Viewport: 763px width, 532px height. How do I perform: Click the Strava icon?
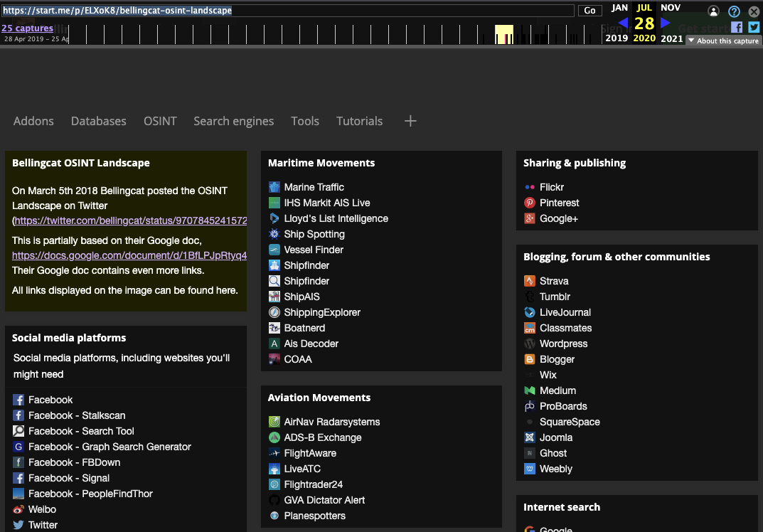[530, 281]
